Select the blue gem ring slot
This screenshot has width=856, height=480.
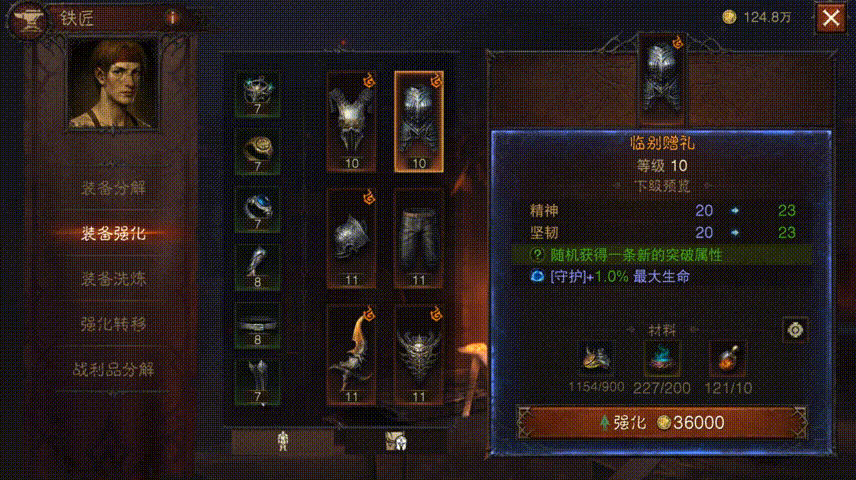pos(258,210)
